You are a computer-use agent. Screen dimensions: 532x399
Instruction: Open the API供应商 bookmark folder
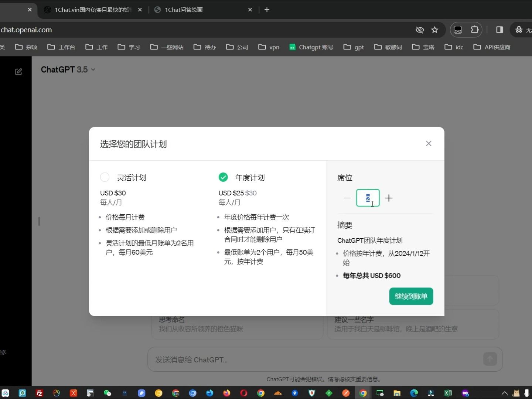click(x=492, y=47)
